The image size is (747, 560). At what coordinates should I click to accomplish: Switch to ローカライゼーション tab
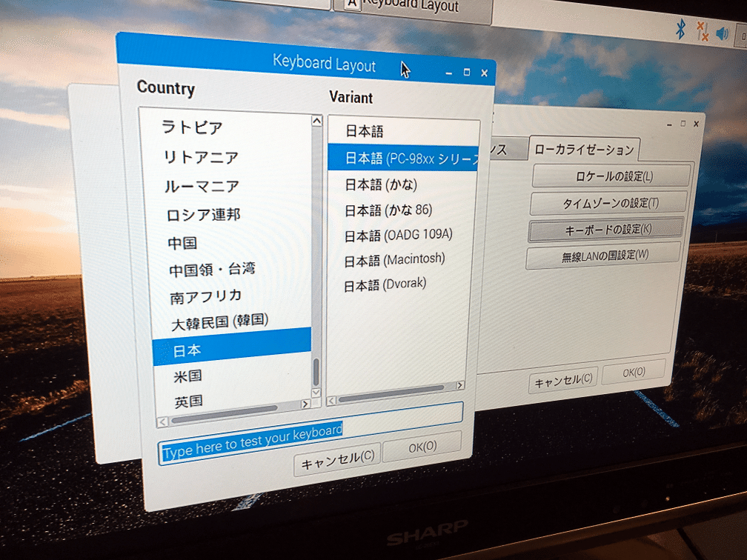pyautogui.click(x=584, y=150)
